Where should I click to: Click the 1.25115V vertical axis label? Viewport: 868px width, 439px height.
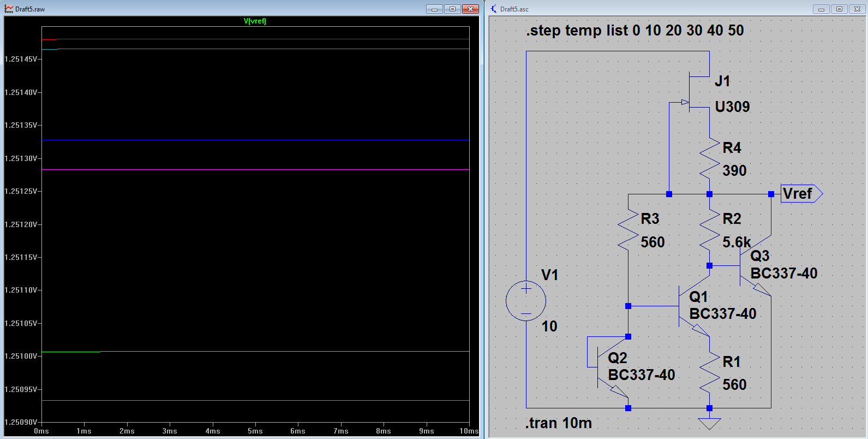point(21,257)
